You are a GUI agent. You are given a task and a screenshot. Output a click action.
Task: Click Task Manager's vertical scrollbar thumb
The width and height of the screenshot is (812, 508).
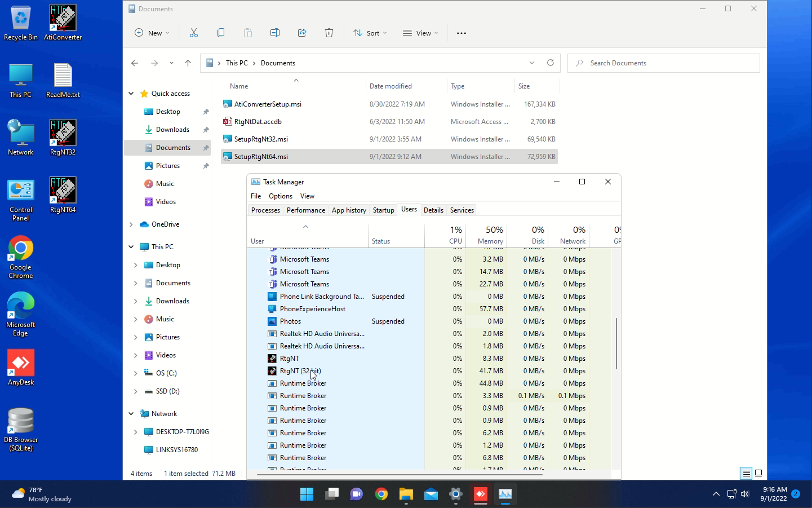[616, 343]
